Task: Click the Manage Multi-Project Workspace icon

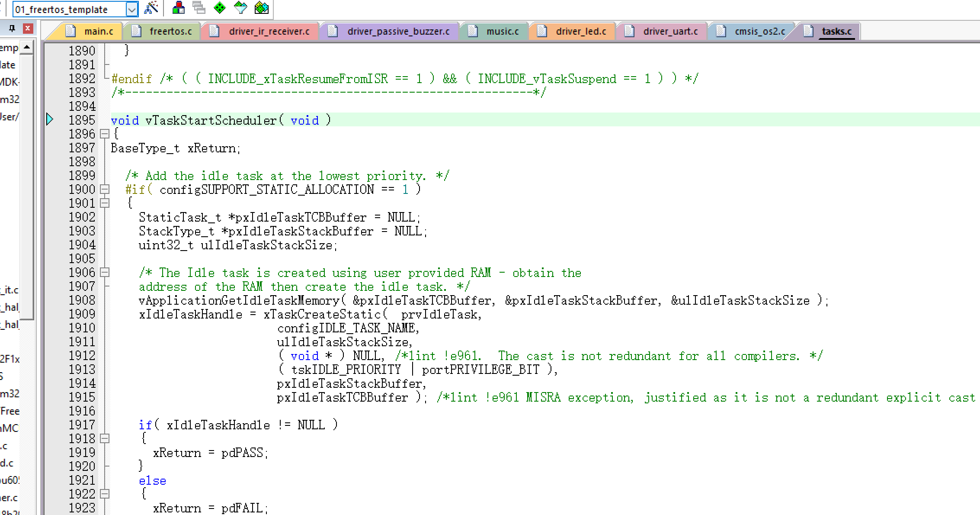Action: point(199,8)
